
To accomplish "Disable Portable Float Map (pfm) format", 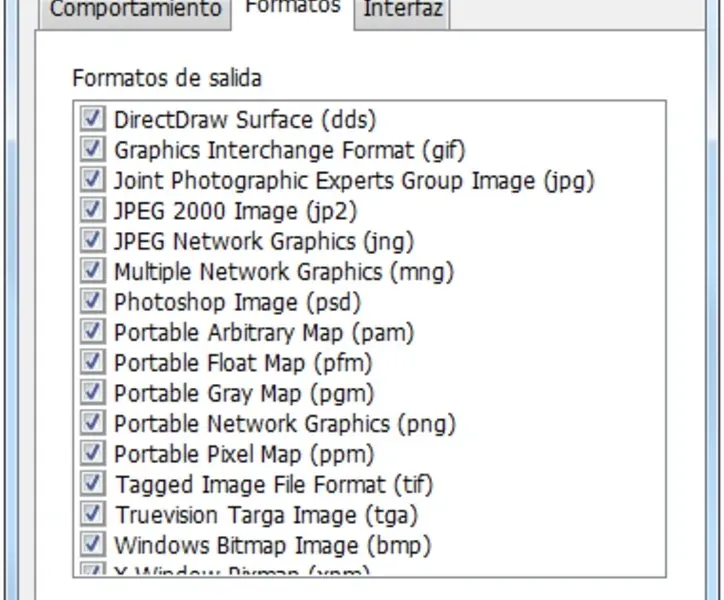I will (93, 362).
